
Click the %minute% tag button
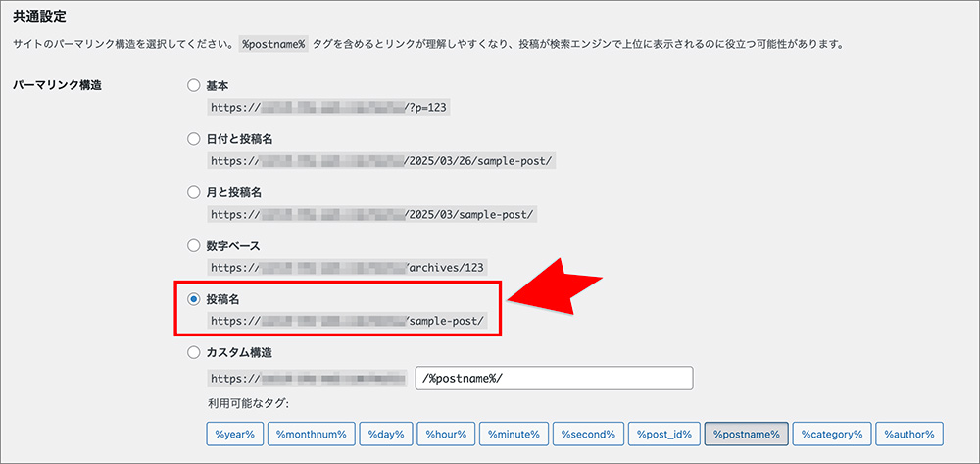[514, 434]
